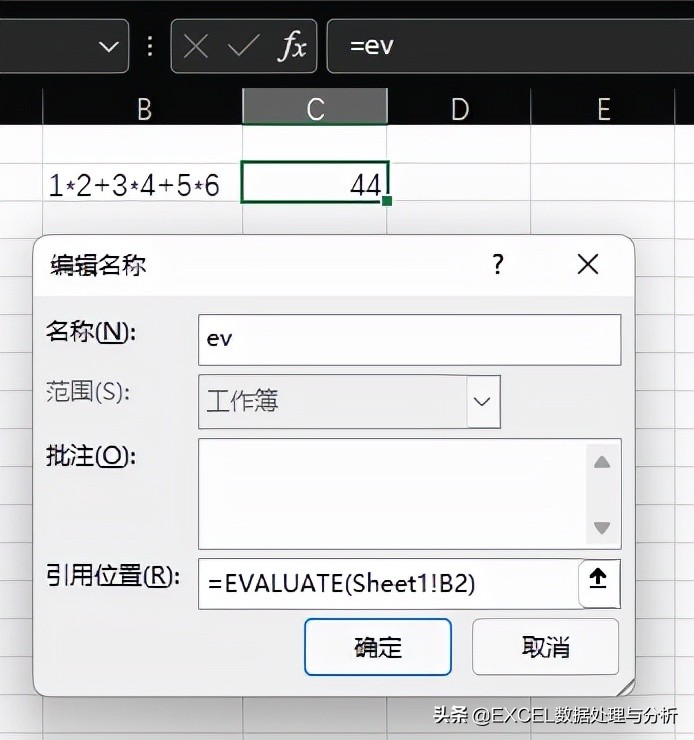Viewport: 694px width, 740px height.
Task: Select the cell containing 1*2+3*4+5*6
Action: point(142,184)
